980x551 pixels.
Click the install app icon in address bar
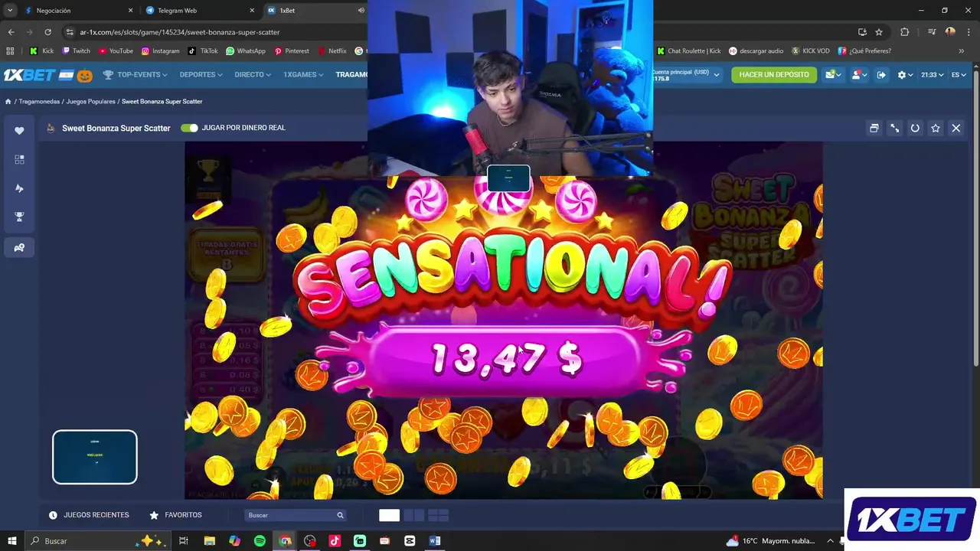pos(862,32)
